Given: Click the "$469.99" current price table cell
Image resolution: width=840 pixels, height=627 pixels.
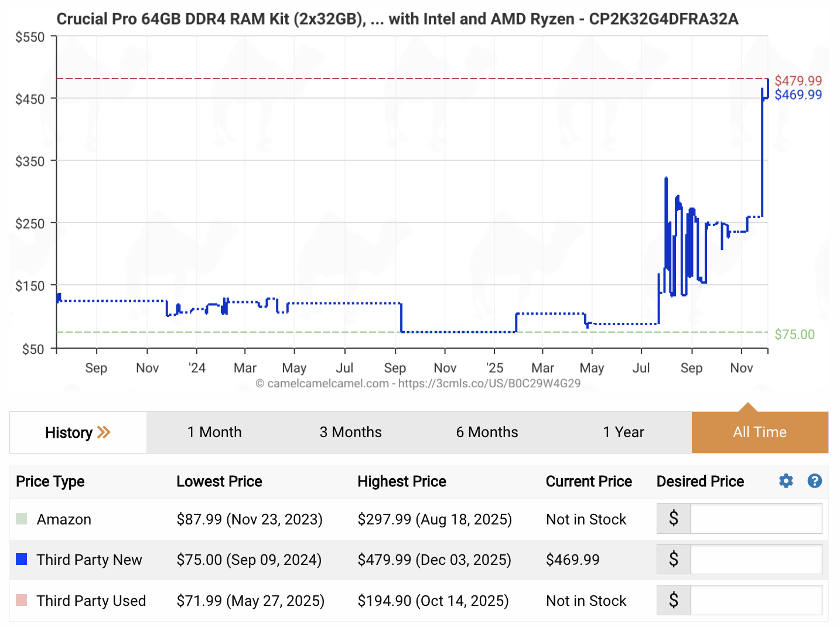Looking at the screenshot, I should pos(572,560).
